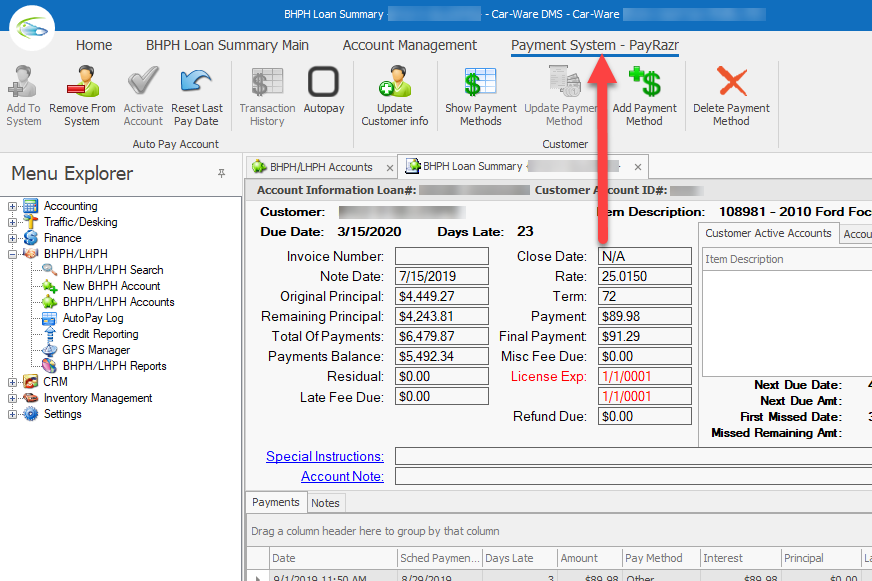Click Update Payment Method icon
This screenshot has height=581, width=872.
[564, 81]
